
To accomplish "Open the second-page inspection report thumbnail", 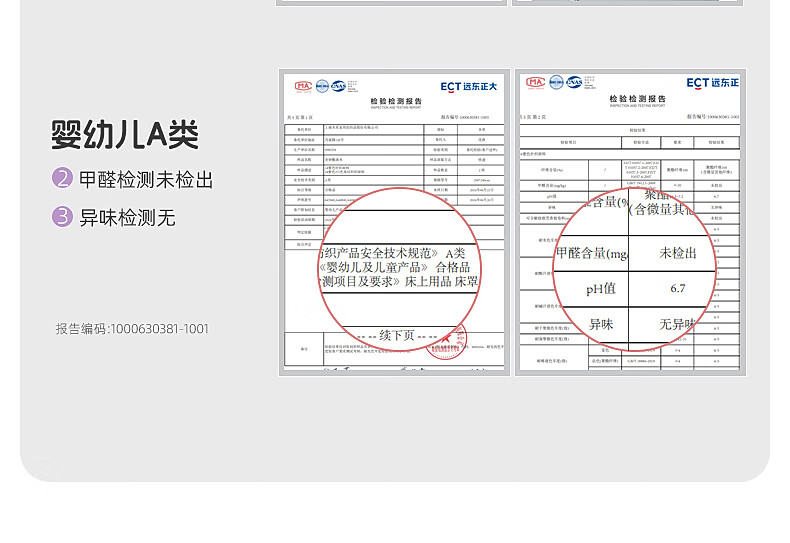I will [630, 223].
